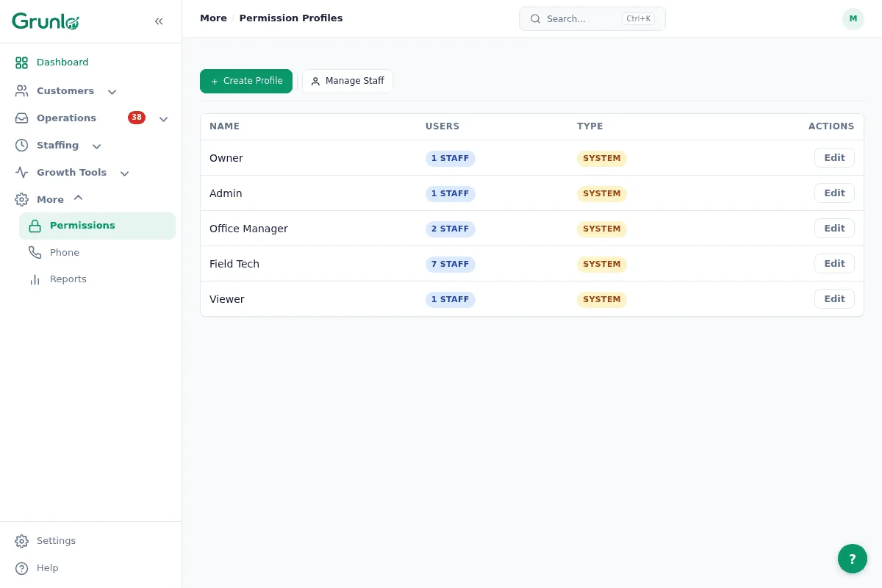
Task: Click the Growth Tools pulse icon
Action: pyautogui.click(x=22, y=173)
